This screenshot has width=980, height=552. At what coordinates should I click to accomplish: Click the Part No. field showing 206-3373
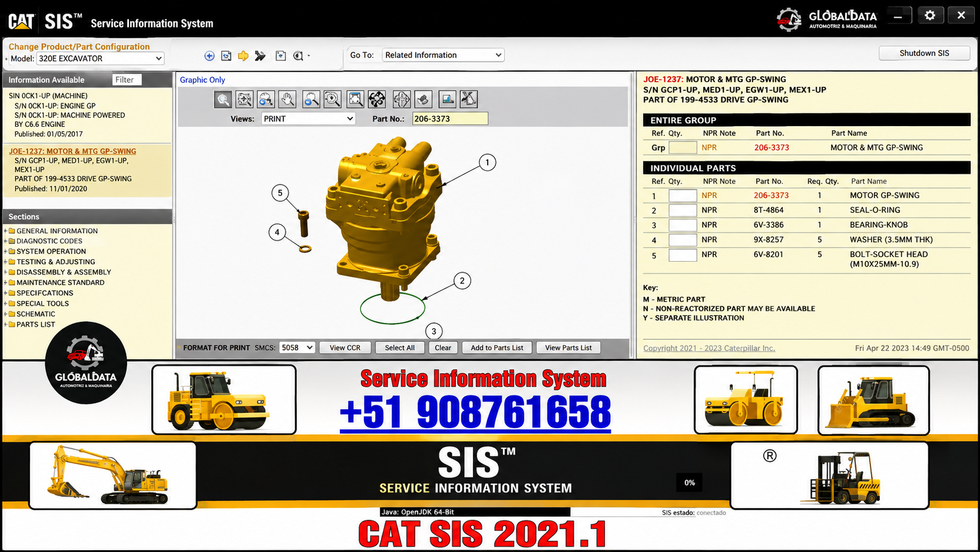click(450, 118)
